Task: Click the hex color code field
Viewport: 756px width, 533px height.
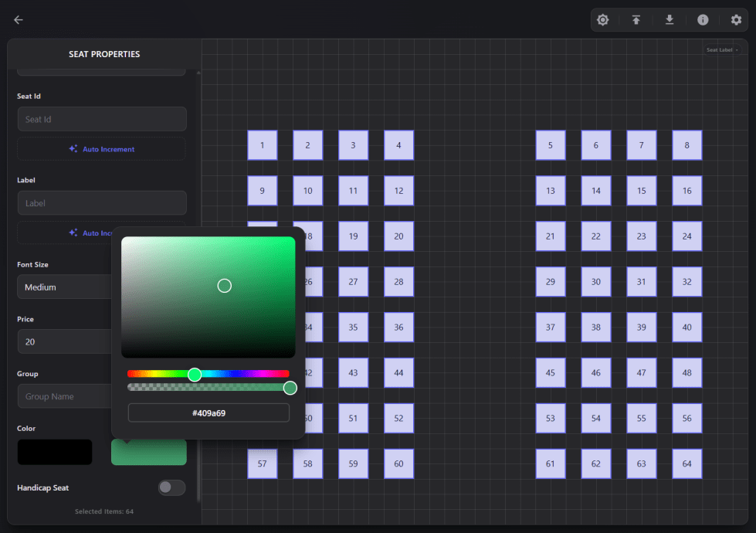Action: tap(208, 413)
